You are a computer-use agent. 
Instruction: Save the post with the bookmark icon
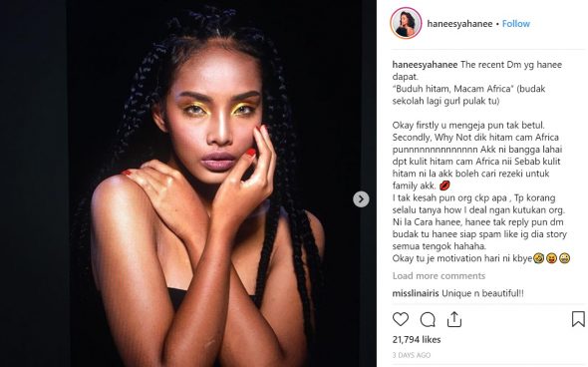tap(578, 319)
